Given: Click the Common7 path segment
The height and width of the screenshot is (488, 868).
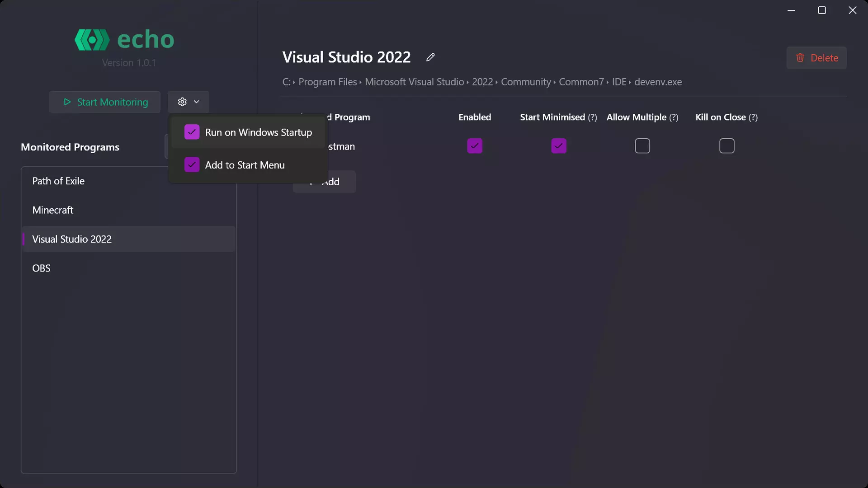Looking at the screenshot, I should pyautogui.click(x=581, y=82).
